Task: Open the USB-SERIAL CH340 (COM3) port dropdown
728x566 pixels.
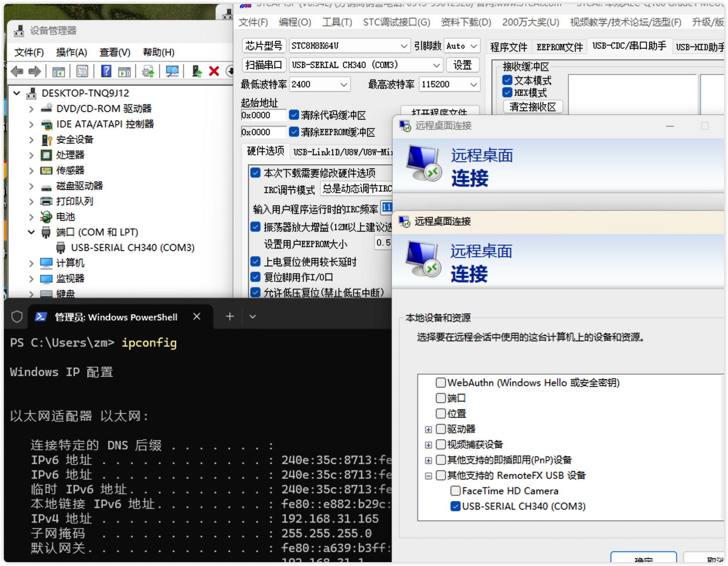Action: 436,65
